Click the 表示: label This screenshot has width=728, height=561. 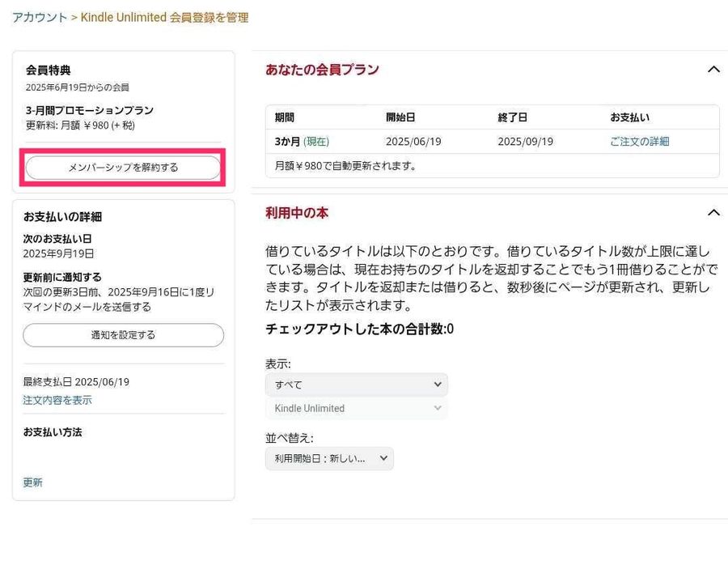tap(278, 364)
